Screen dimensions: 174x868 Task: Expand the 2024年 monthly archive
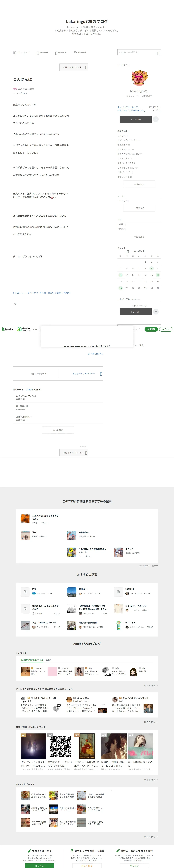pyautogui.click(x=122, y=224)
